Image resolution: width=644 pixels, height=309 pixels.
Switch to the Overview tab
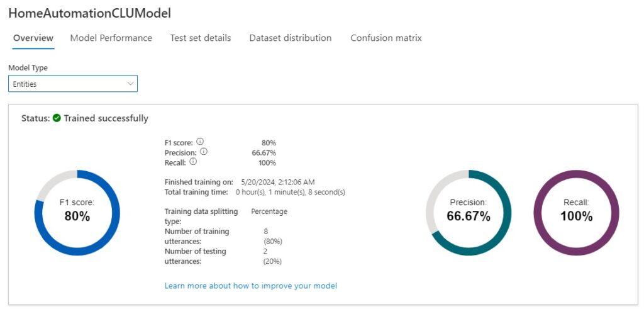(33, 38)
